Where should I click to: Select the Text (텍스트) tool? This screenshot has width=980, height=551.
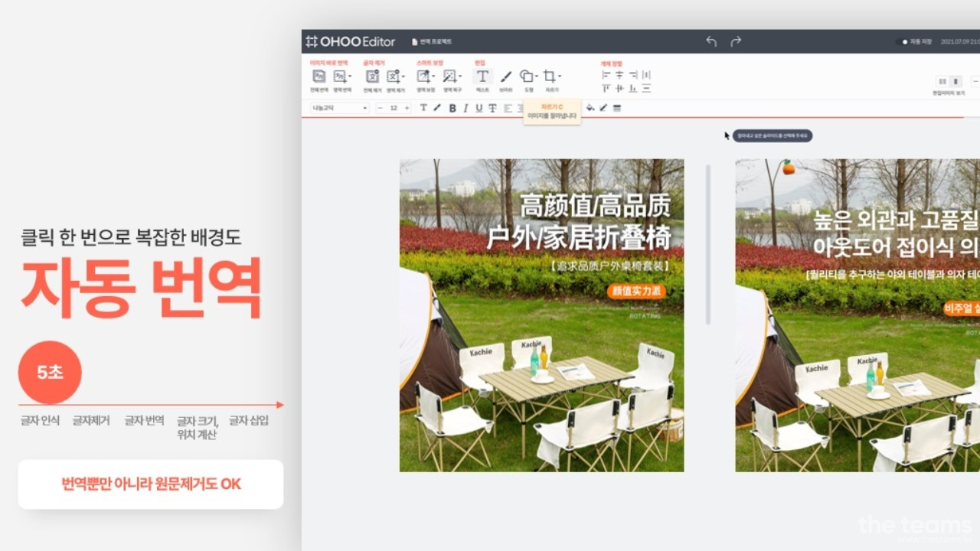tap(482, 77)
